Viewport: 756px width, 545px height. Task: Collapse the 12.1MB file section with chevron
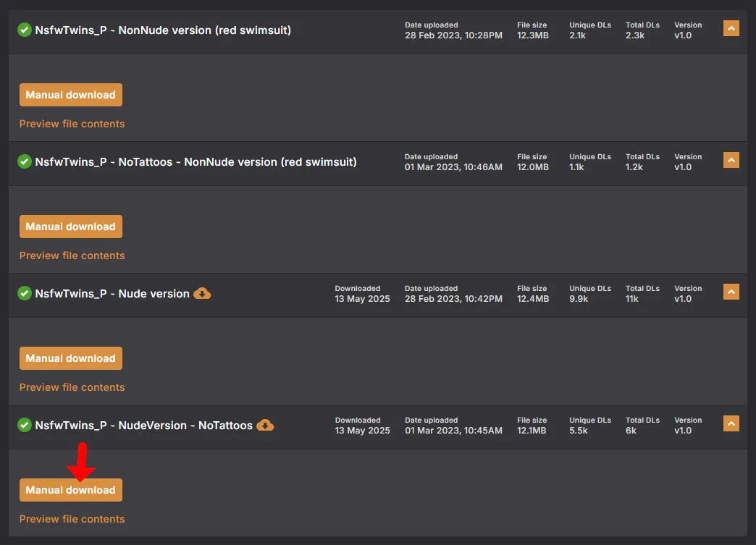[731, 423]
